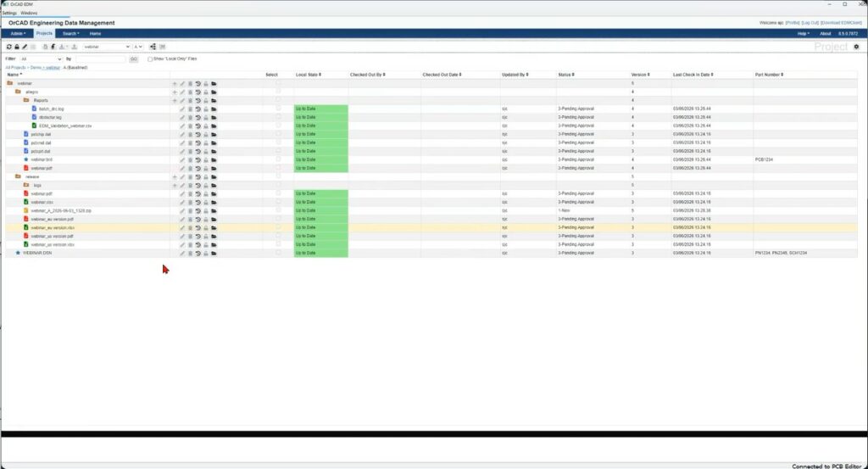Image resolution: width=868 pixels, height=469 pixels.
Task: Click the lock icon in the toolbar
Action: [17, 47]
